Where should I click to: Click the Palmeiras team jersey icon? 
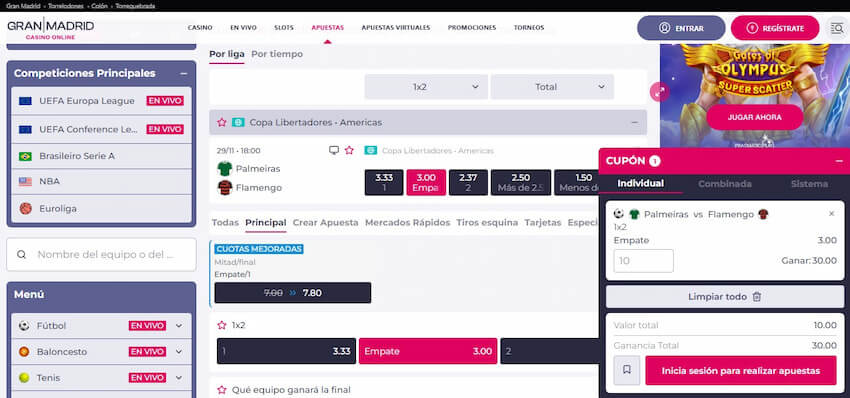224,169
